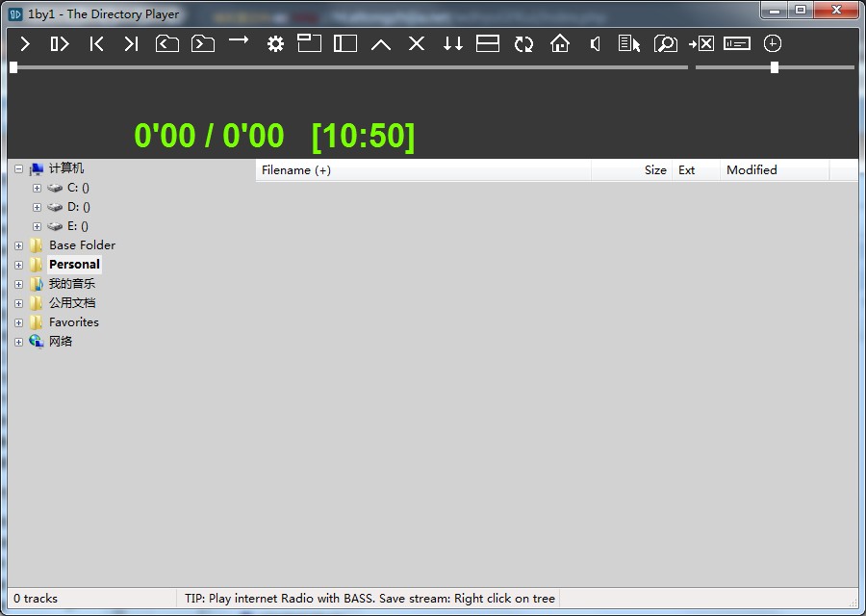The height and width of the screenshot is (616, 866).
Task: Click the clock timer icon
Action: (773, 43)
